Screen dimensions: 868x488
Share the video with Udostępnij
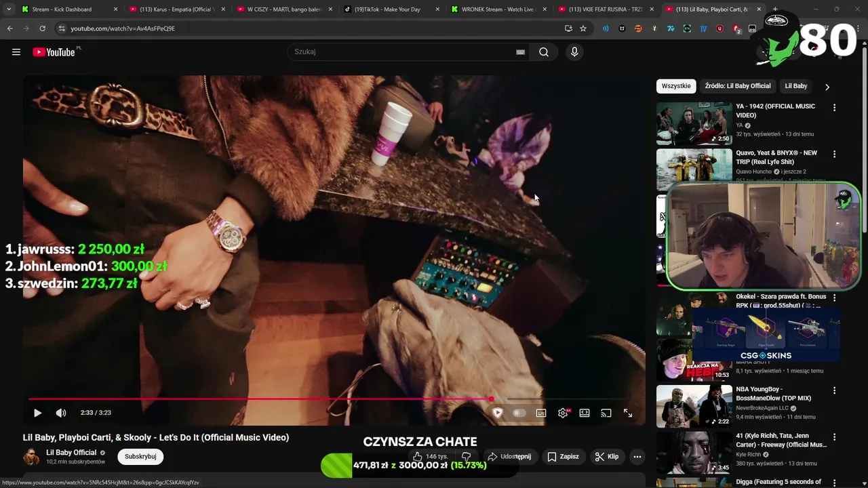pos(510,457)
